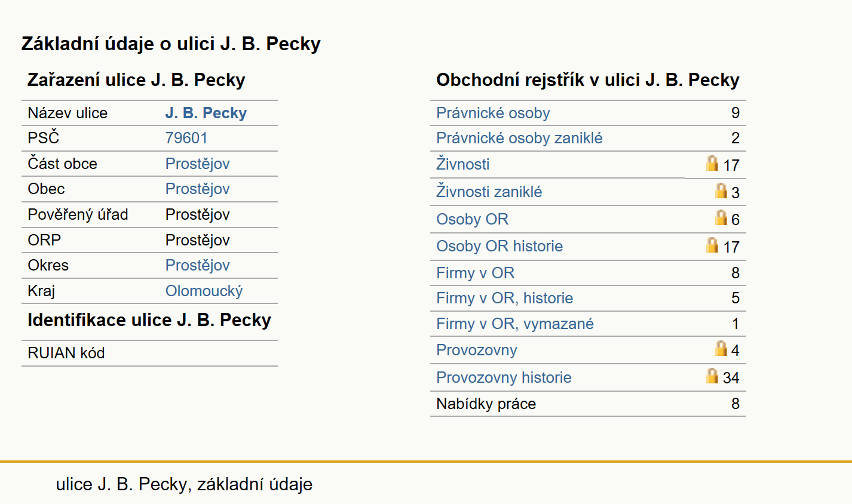Open the Olomoucký region link
Image resolution: width=852 pixels, height=504 pixels.
(x=204, y=291)
